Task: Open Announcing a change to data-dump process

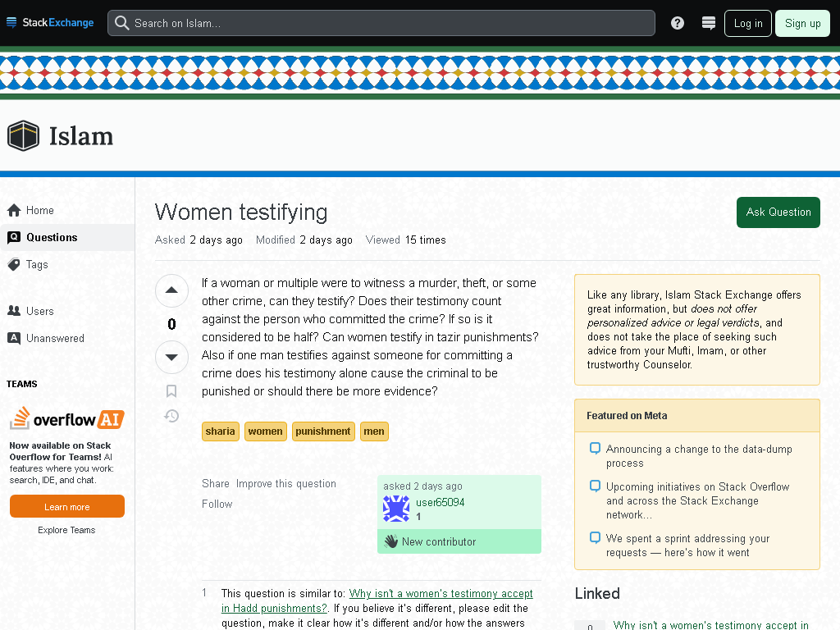Action: (x=699, y=456)
